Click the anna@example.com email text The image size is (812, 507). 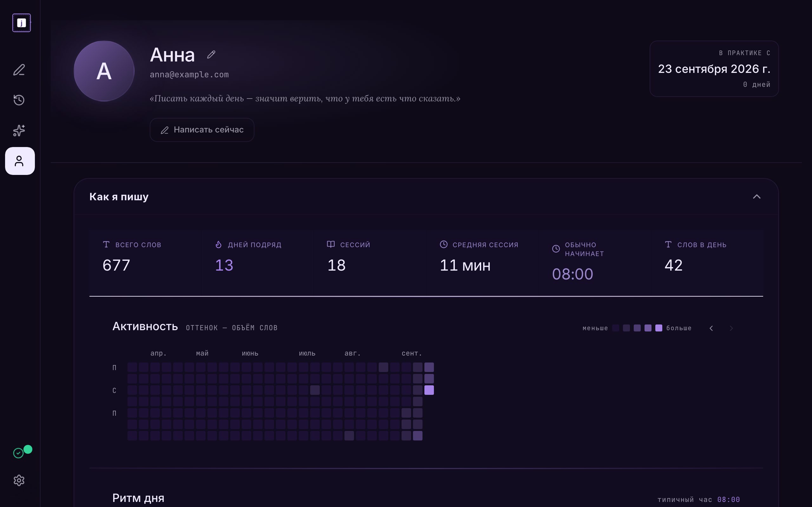click(x=189, y=74)
